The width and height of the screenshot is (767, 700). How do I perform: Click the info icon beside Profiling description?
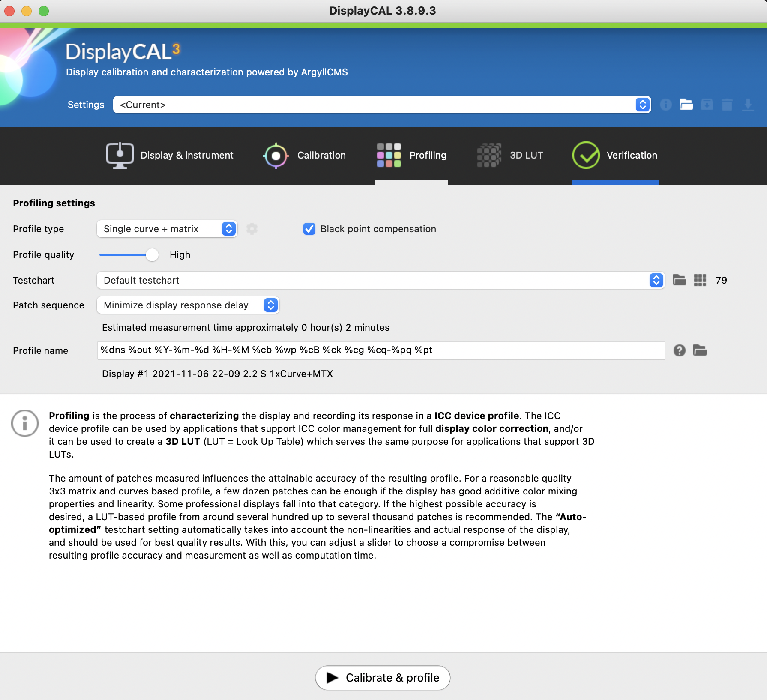point(25,423)
